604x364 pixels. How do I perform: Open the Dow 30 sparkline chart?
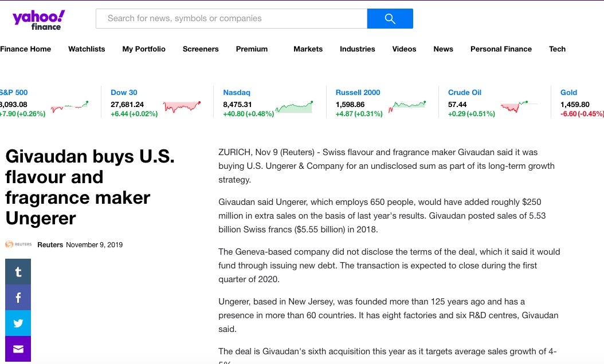182,106
